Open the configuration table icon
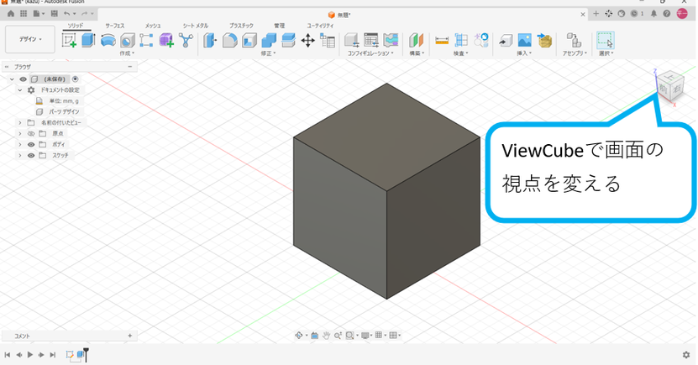This screenshot has width=698, height=365. tap(371, 40)
